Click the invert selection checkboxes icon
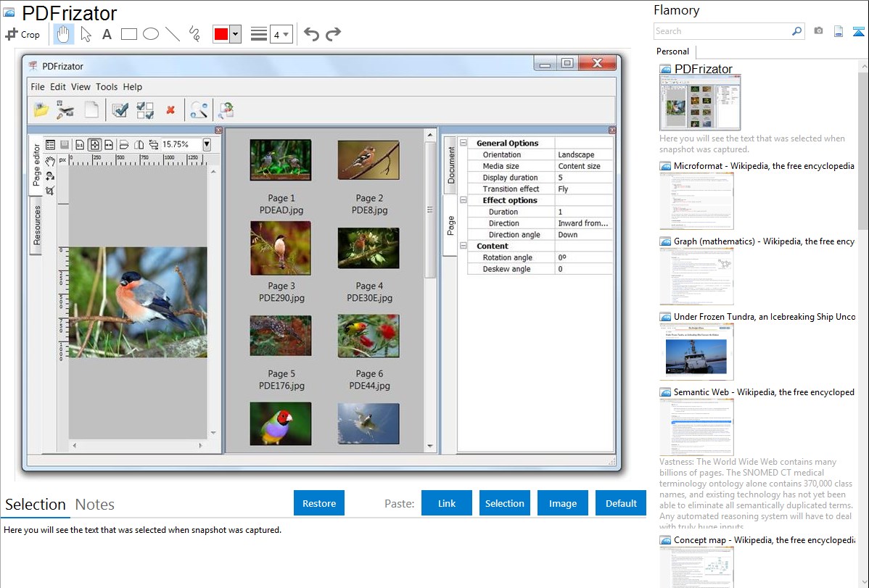 tap(145, 109)
